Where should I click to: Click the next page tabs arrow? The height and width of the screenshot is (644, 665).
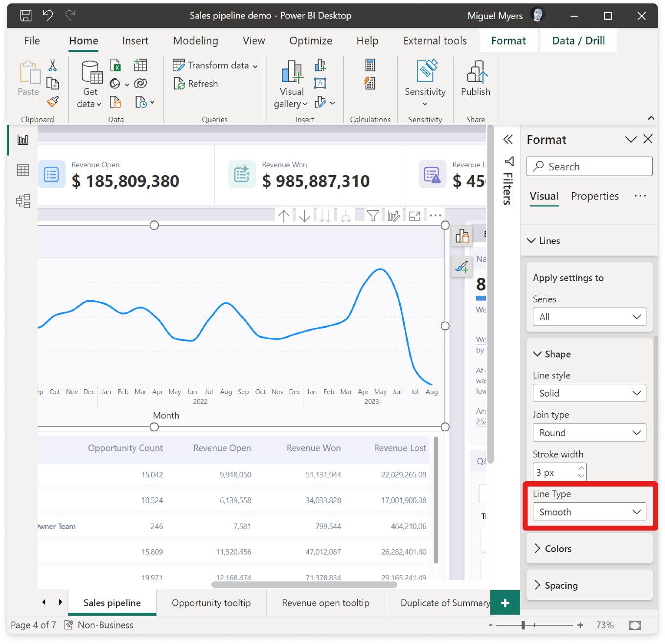pyautogui.click(x=60, y=602)
